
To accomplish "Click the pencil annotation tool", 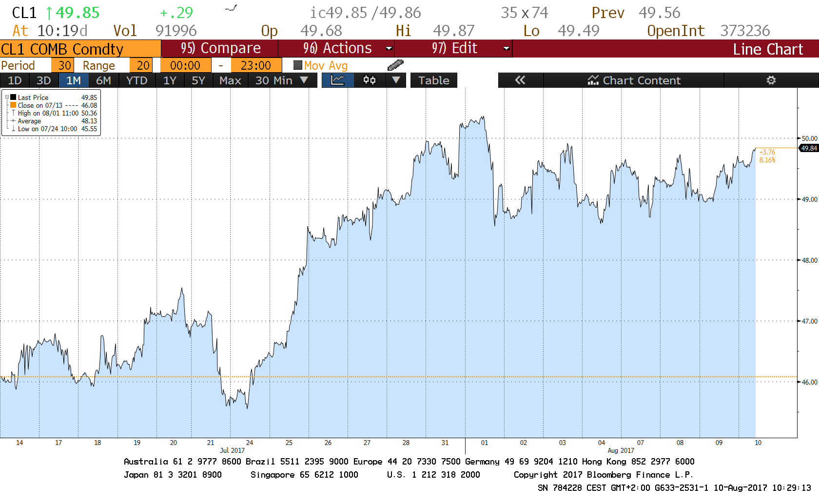I will pyautogui.click(x=395, y=65).
